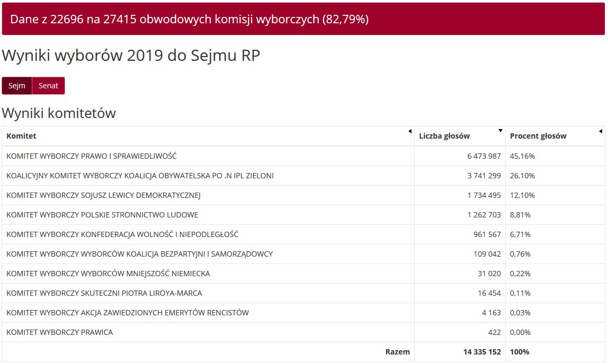Viewport: 608px width, 364px height.
Task: Select the 14 335 152 total votes cell
Action: [x=481, y=352]
